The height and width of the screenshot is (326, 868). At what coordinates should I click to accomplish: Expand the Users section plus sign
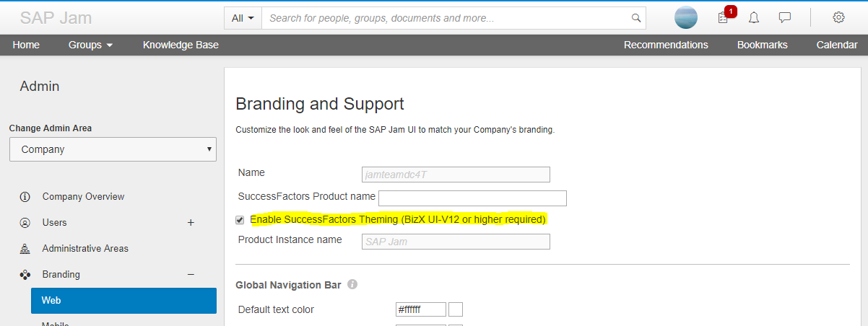pyautogui.click(x=191, y=223)
